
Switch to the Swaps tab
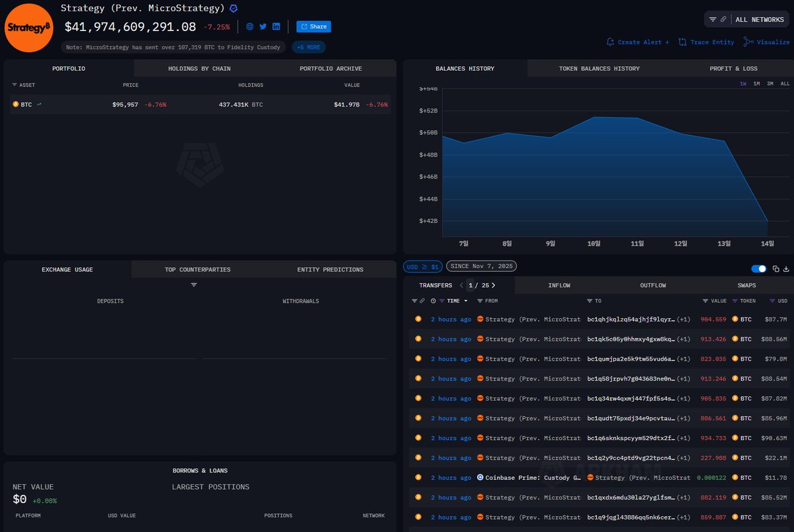point(746,285)
